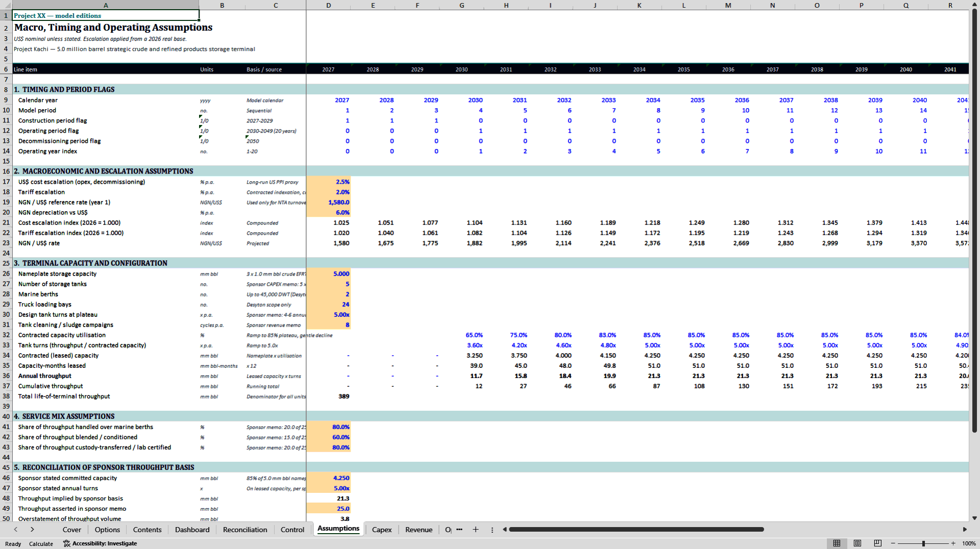Click the horizontal scrollbar right arrow
The width and height of the screenshot is (980, 549).
point(965,530)
